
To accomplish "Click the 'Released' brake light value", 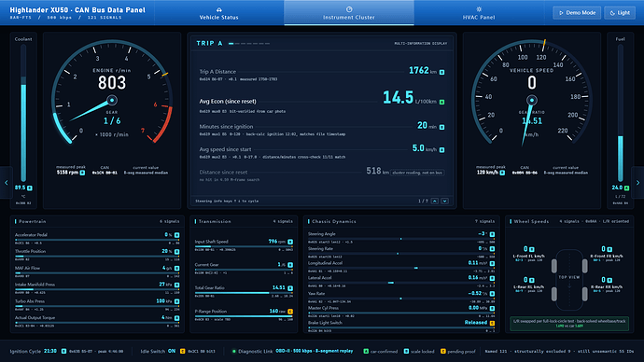I will (476, 323).
